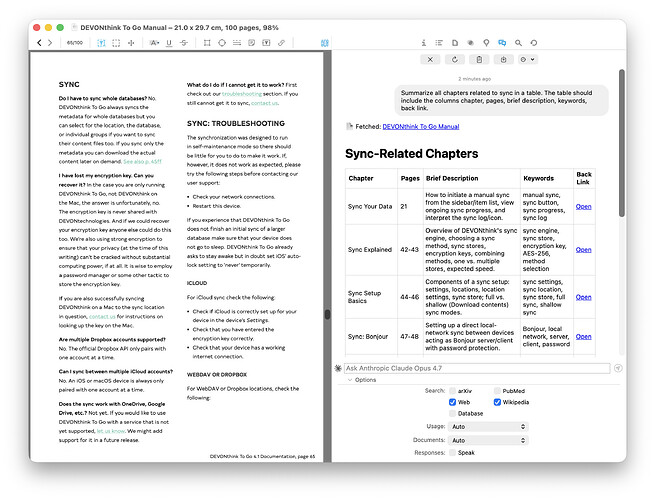Open the search inspector tab
Screen dimensions: 655x499
click(x=518, y=43)
